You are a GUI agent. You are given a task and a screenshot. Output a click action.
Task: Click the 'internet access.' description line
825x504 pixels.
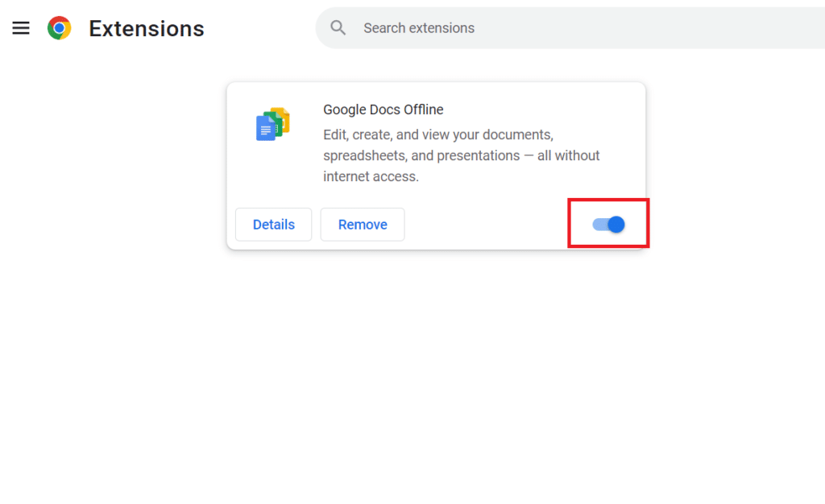click(371, 176)
